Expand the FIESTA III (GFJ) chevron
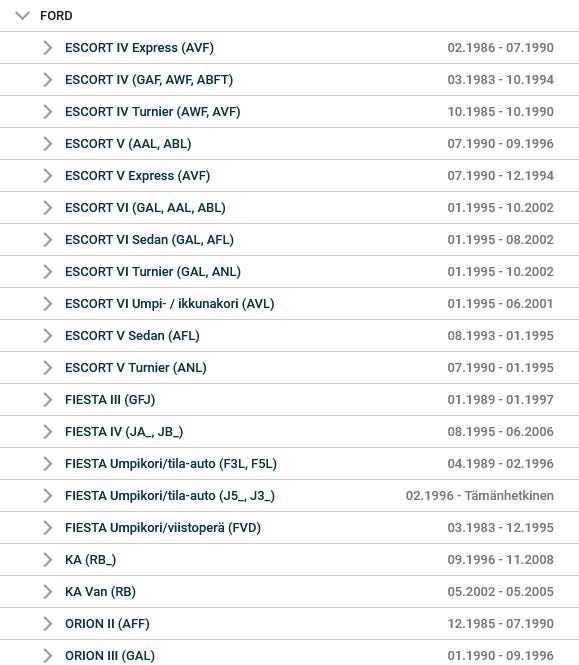Viewport: 579px width, 665px height. [x=48, y=400]
